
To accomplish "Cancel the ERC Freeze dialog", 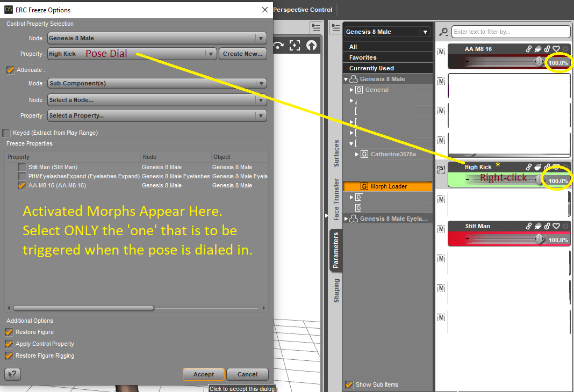I will pos(247,374).
